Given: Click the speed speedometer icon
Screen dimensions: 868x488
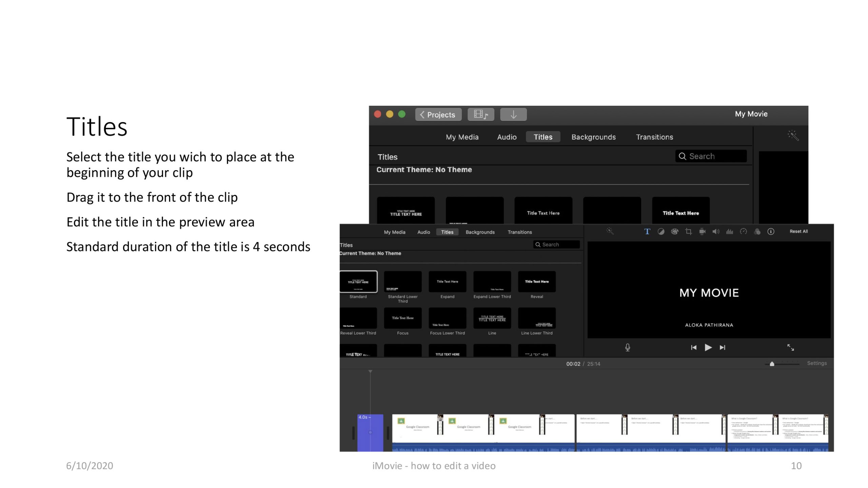Looking at the screenshot, I should tap(744, 231).
